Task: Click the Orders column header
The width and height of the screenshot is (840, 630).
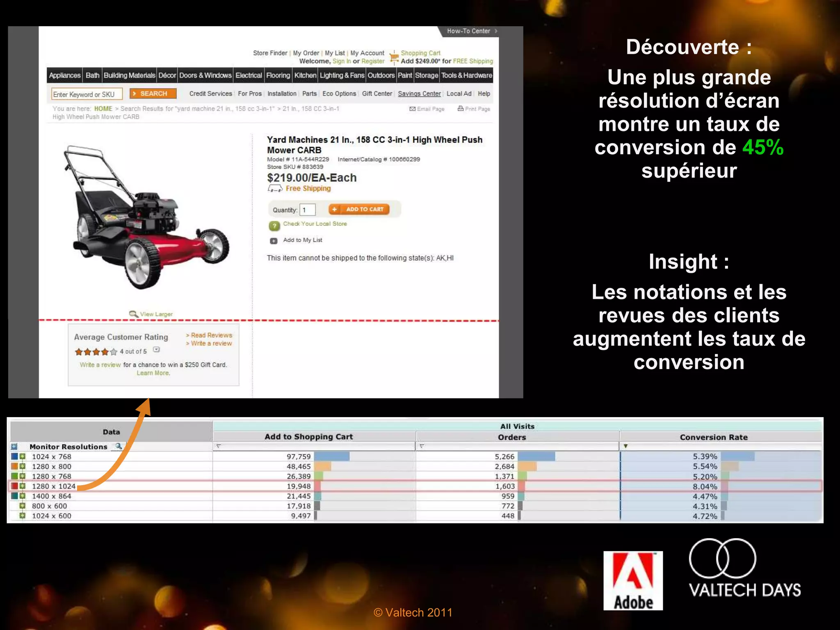Action: [512, 437]
